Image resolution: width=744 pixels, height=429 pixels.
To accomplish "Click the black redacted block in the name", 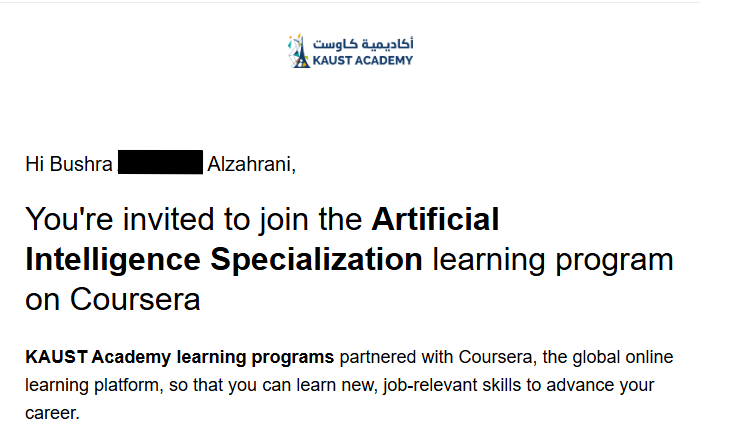I will pyautogui.click(x=160, y=162).
